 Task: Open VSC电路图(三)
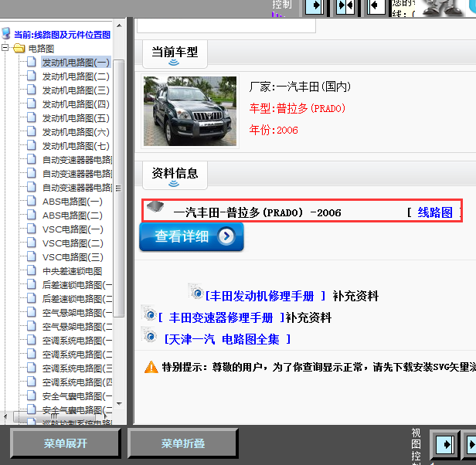coord(73,258)
